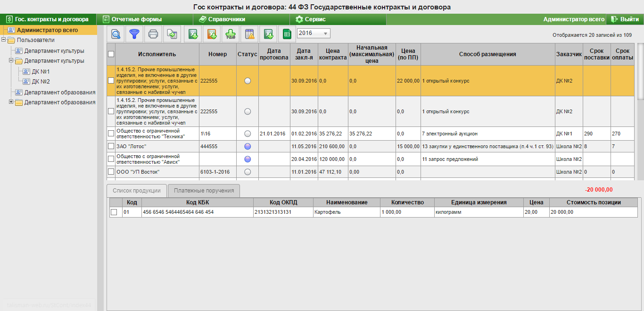Click "Отображается 20 записей из 109" text
This screenshot has height=311, width=644.
(x=592, y=35)
